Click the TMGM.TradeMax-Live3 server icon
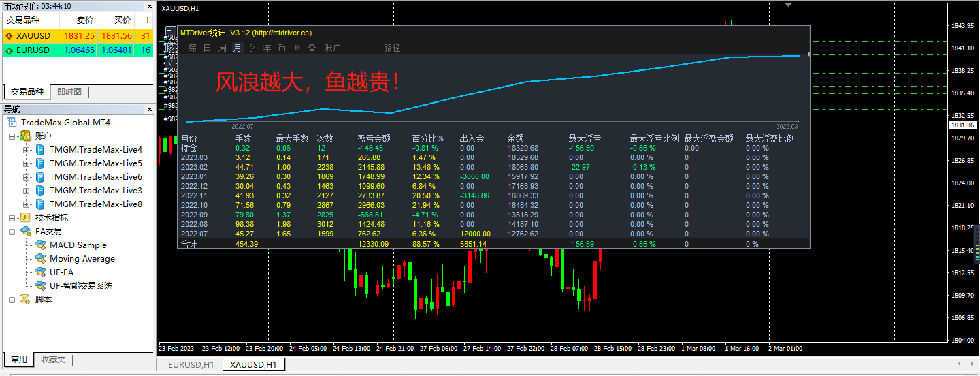This screenshot has width=980, height=376. click(40, 191)
